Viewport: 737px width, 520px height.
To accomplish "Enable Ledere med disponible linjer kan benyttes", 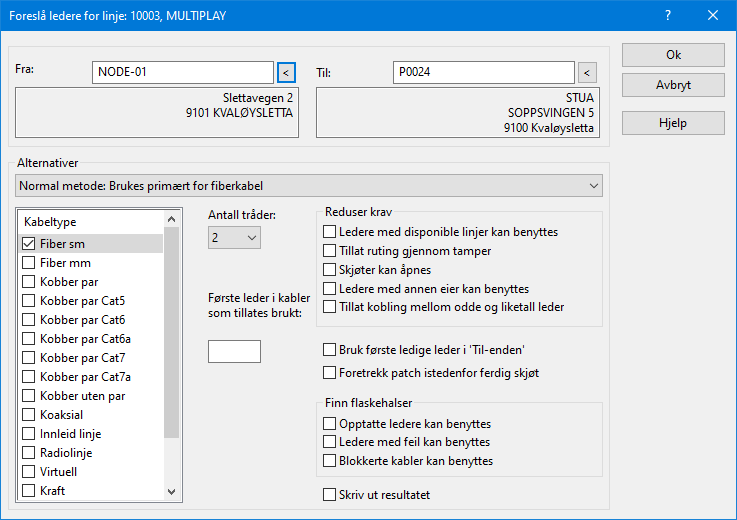I will [329, 232].
